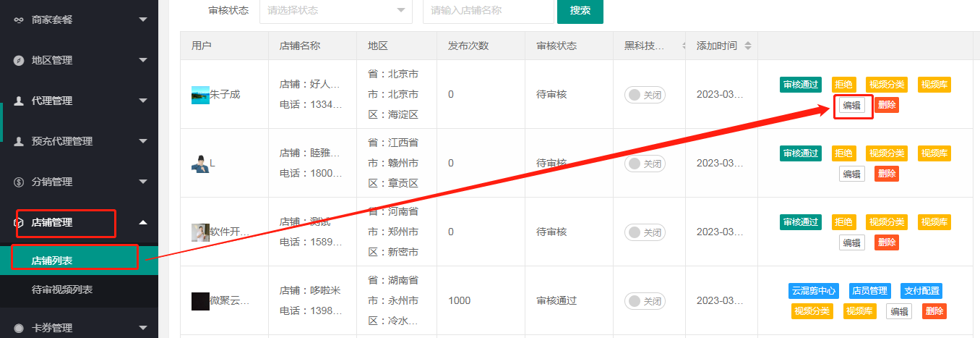Click avatar of user L
The height and width of the screenshot is (338, 980).
[x=200, y=163]
